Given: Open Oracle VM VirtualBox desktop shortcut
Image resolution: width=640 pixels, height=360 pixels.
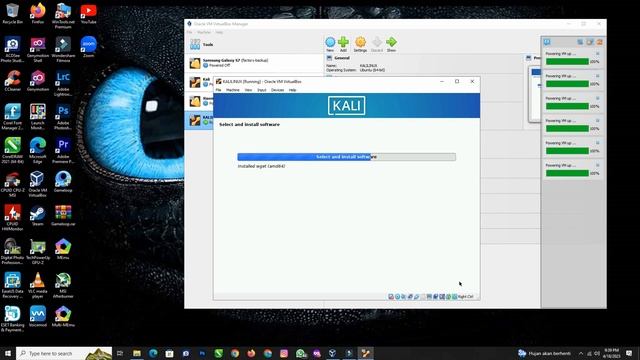Looking at the screenshot, I should [38, 184].
